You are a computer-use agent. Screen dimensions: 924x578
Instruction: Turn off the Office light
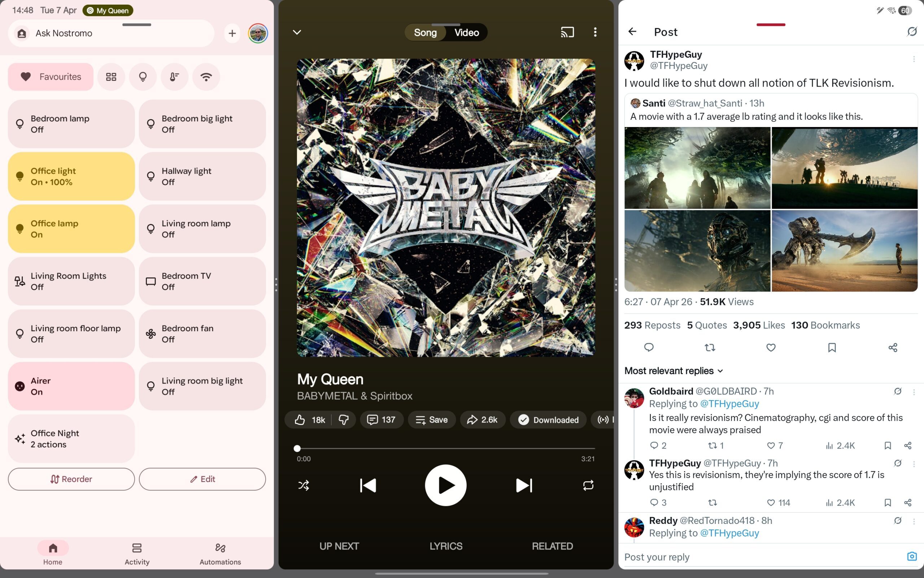click(71, 176)
